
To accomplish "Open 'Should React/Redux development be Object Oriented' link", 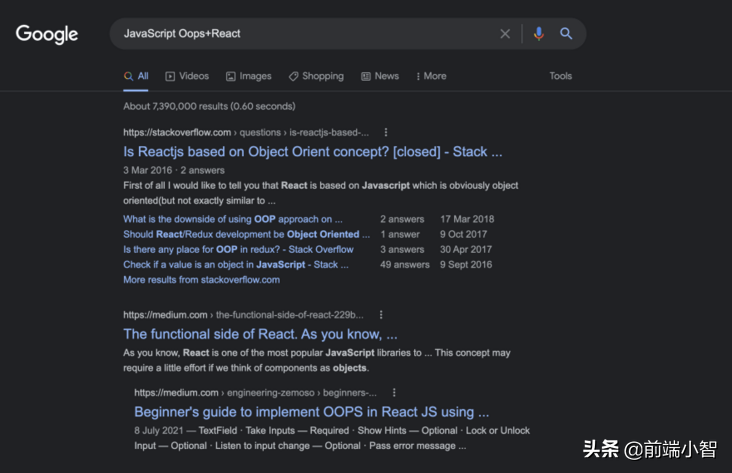I will [x=246, y=234].
